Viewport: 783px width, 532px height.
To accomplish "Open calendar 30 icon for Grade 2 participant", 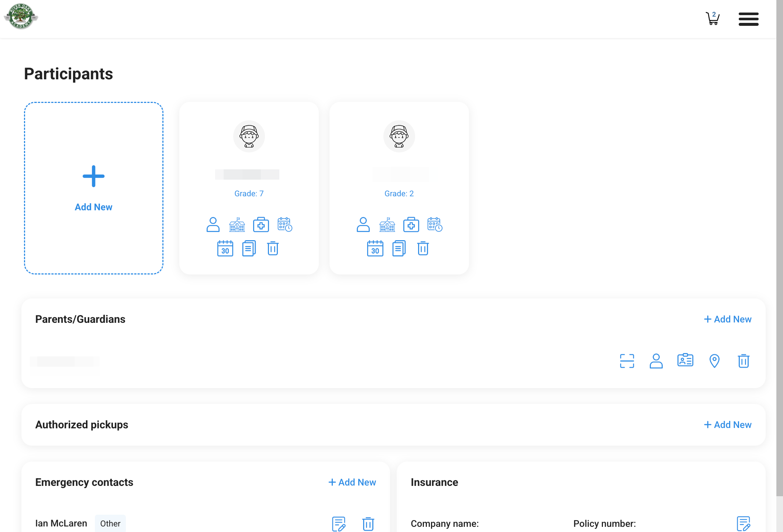I will 375,248.
